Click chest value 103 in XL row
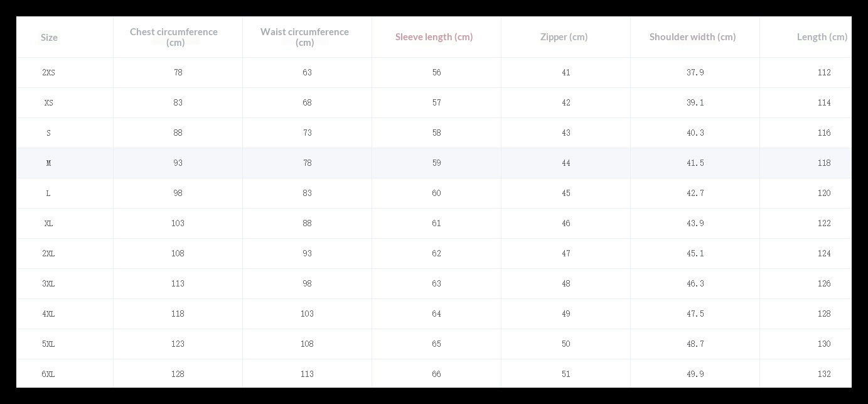Screen dimensions: 868x404 (x=178, y=223)
